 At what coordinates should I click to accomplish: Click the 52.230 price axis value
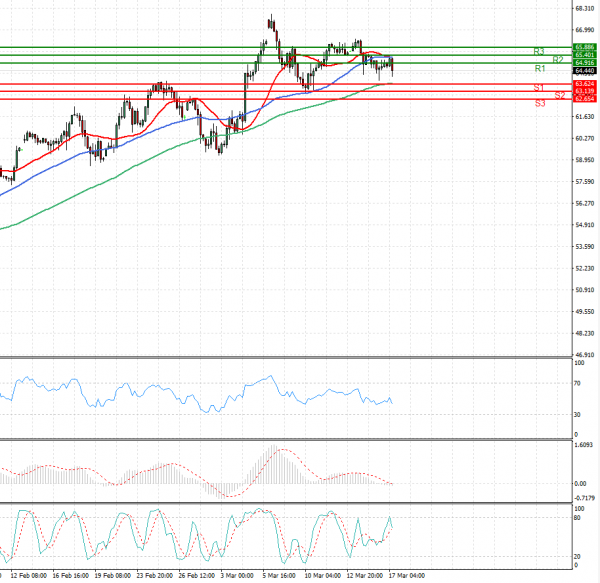pos(585,268)
